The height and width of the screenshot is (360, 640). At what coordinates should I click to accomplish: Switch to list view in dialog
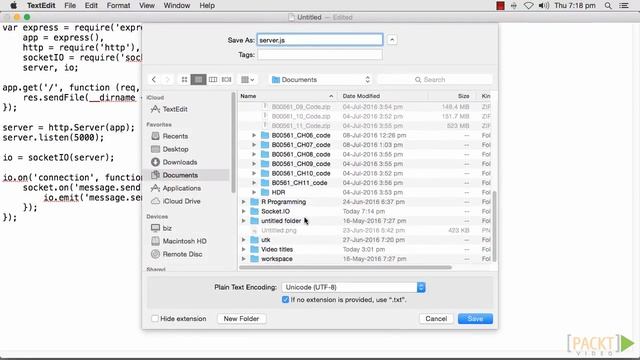tap(198, 80)
